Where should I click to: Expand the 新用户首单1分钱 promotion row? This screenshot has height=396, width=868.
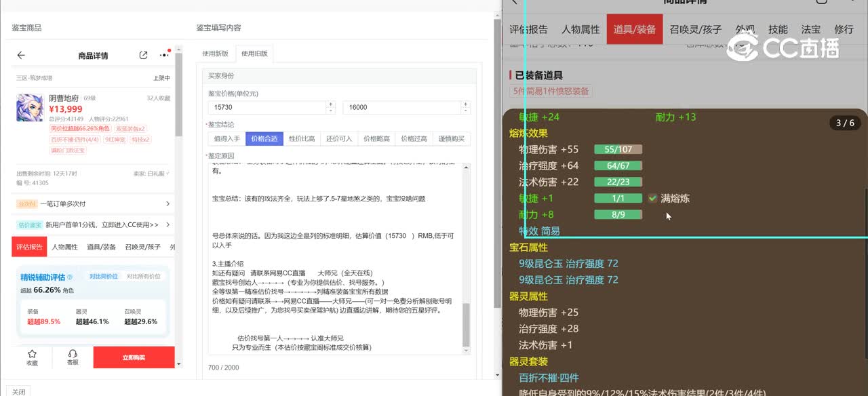(167, 224)
